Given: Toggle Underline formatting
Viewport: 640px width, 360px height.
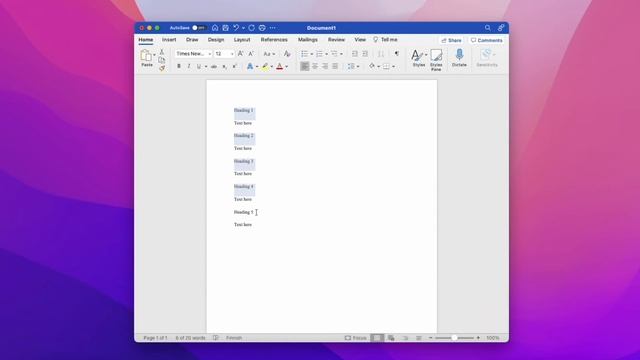Looking at the screenshot, I should (199, 66).
